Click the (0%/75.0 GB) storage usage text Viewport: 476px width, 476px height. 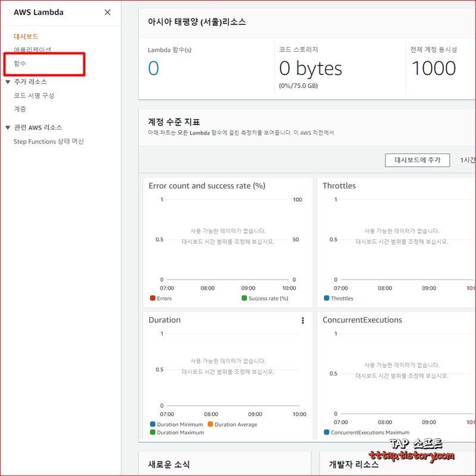299,86
